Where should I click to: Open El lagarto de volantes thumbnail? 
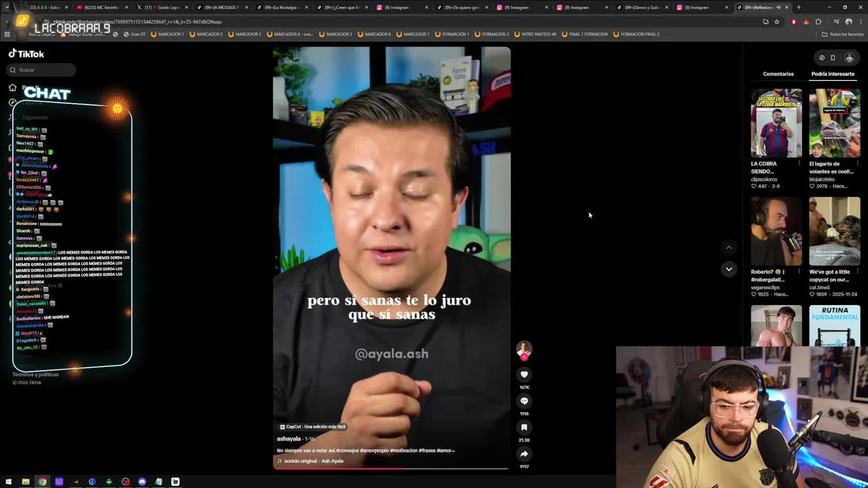[834, 123]
